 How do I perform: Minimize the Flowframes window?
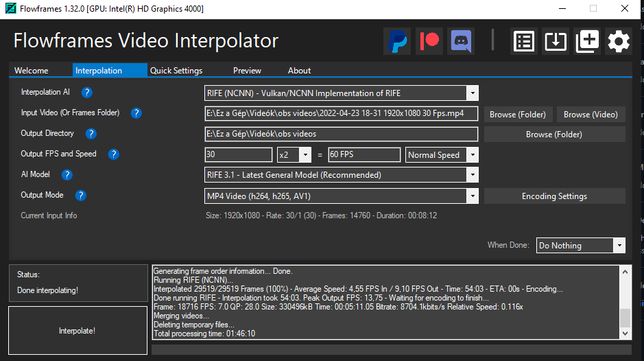[562, 8]
